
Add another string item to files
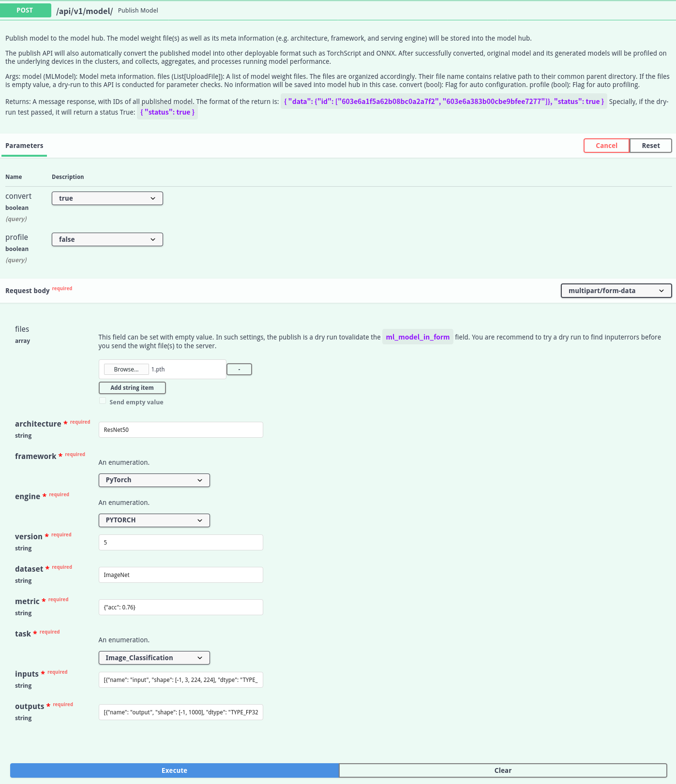[132, 388]
